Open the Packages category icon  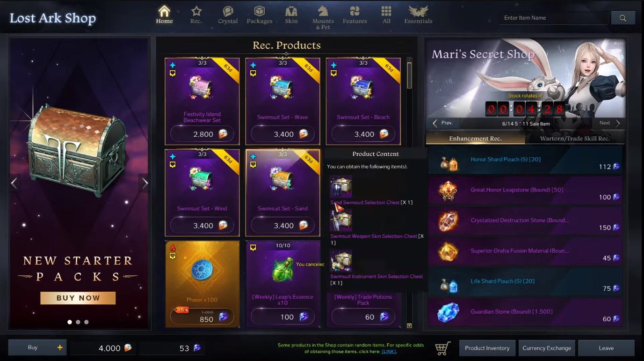pyautogui.click(x=260, y=11)
